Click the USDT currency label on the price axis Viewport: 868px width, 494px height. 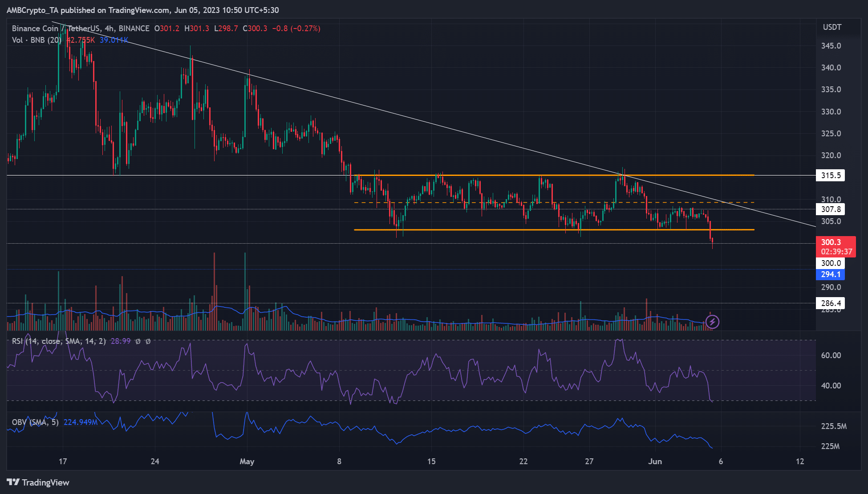(x=832, y=27)
